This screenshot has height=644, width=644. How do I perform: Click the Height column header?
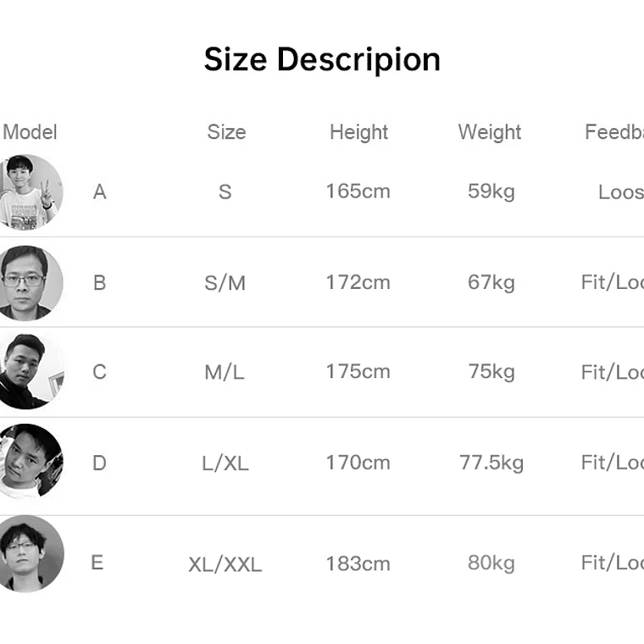click(358, 132)
